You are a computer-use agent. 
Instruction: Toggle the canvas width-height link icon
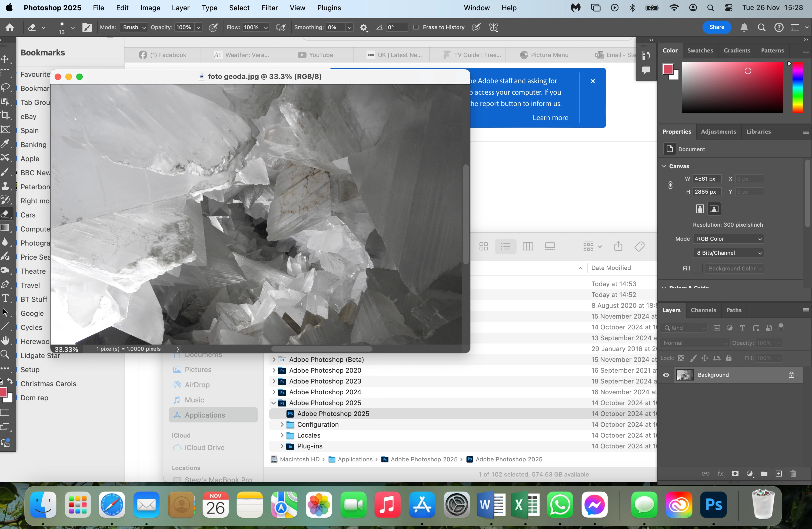click(670, 185)
